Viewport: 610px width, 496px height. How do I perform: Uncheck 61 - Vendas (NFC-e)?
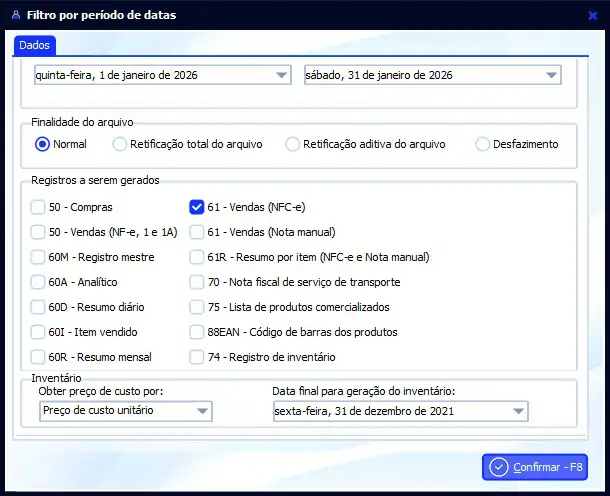point(197,208)
